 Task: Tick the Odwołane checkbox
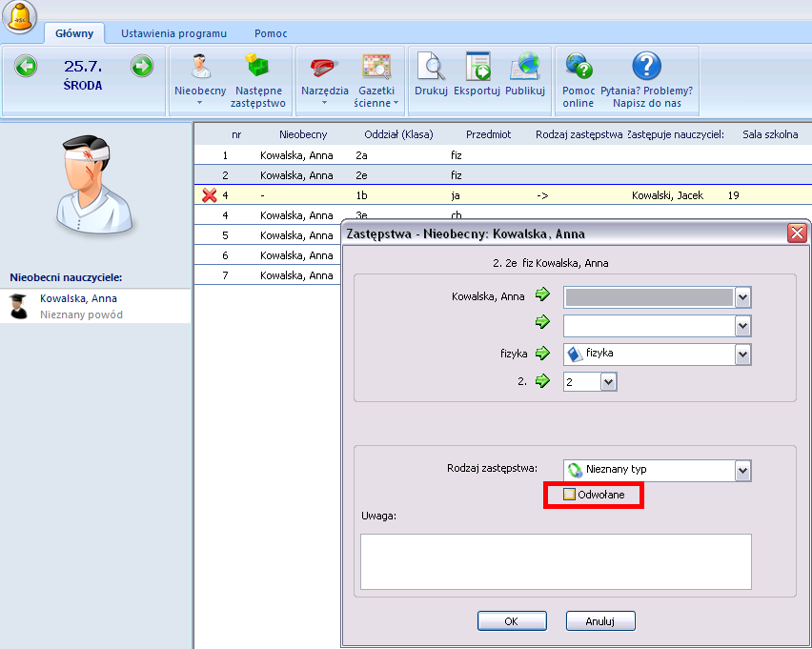569,495
